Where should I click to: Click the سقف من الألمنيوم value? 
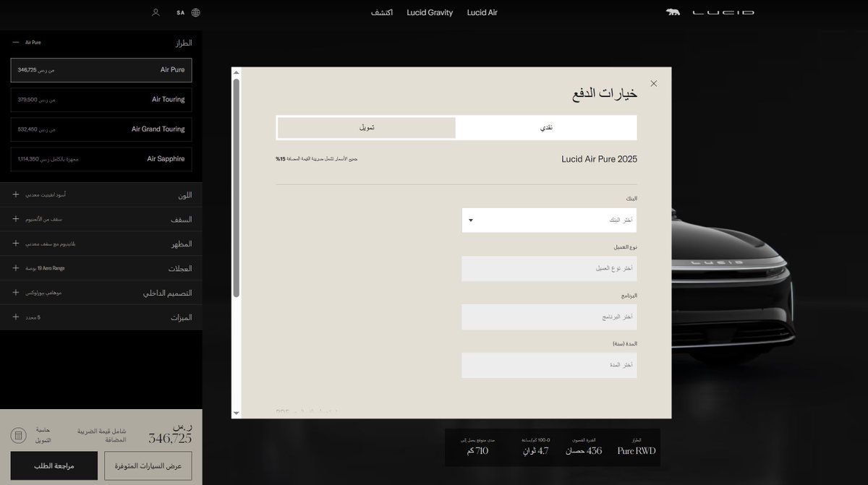[x=46, y=219]
